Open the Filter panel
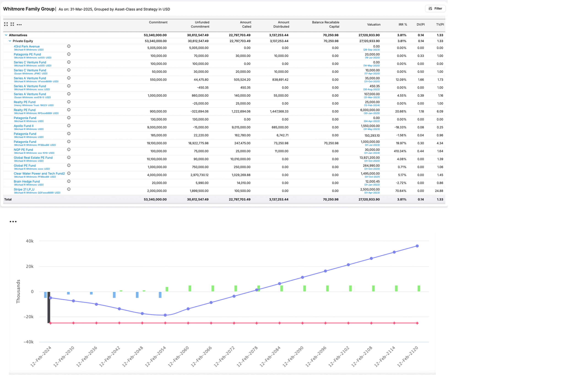The height and width of the screenshot is (392, 586). click(x=435, y=8)
